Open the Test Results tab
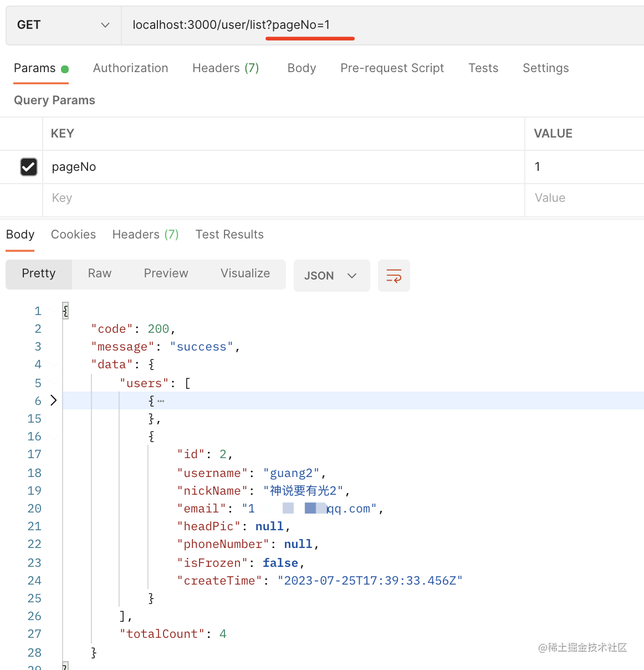 click(x=229, y=235)
